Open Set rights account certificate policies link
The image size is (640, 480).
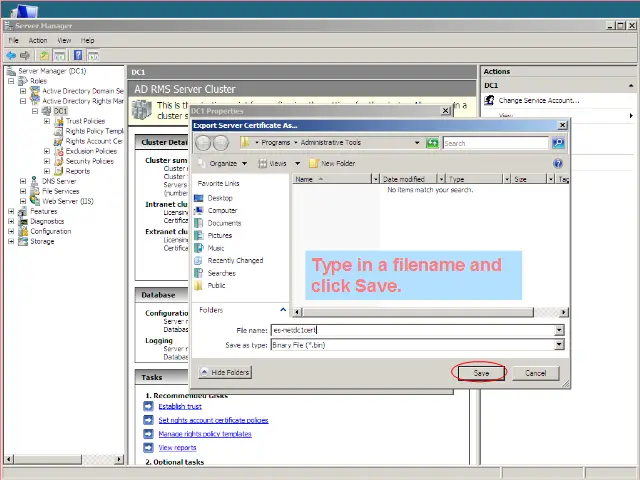tap(213, 420)
